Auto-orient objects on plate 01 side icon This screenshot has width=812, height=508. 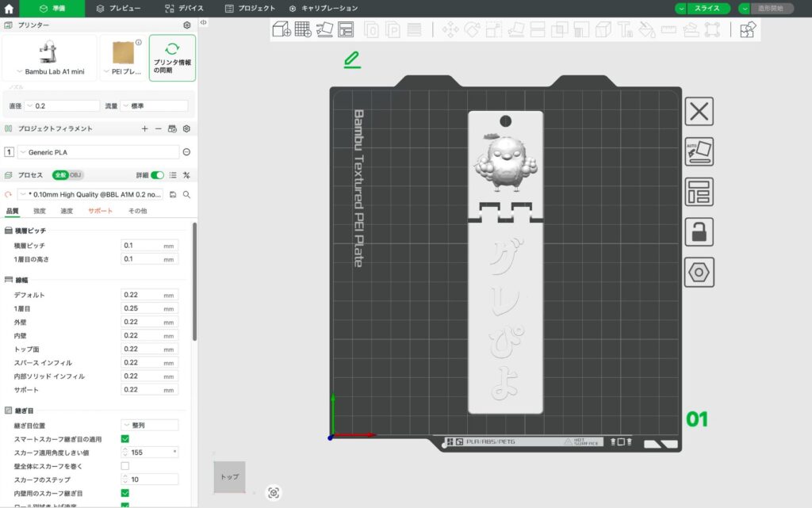699,151
